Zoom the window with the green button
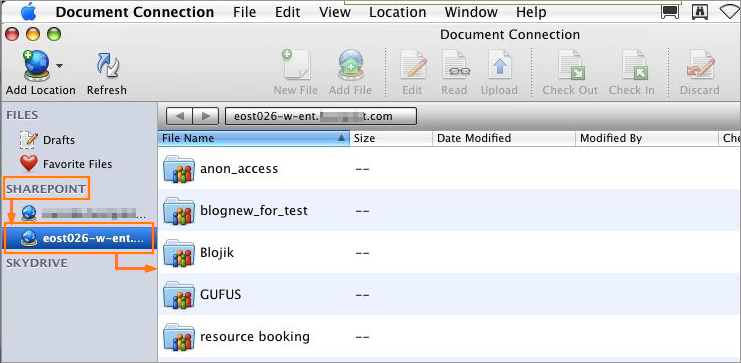This screenshot has height=363, width=741. click(x=54, y=34)
